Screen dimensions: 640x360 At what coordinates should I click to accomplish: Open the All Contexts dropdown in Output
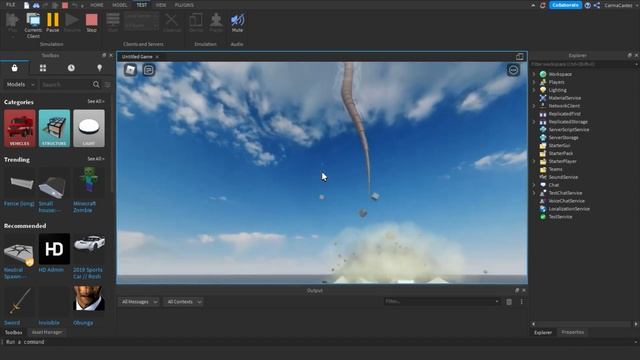tap(183, 302)
